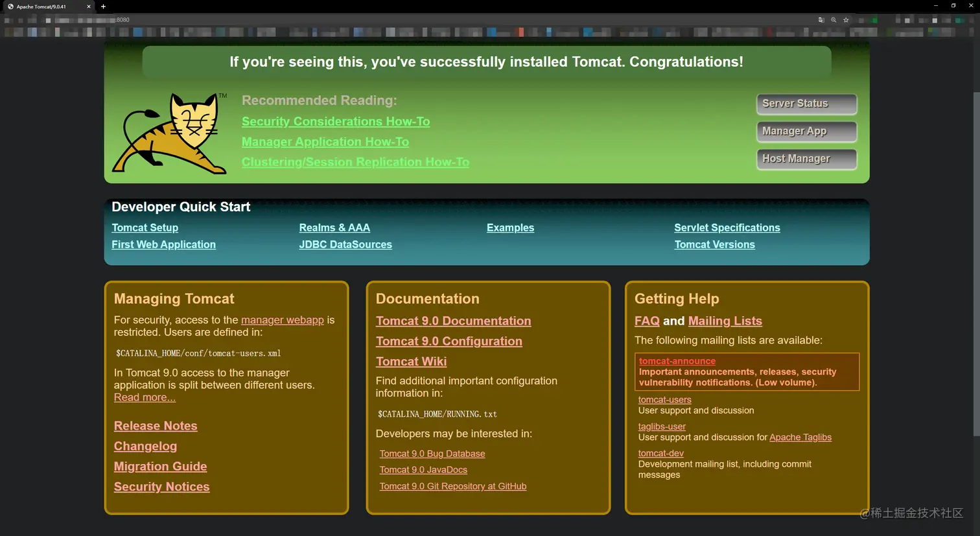The width and height of the screenshot is (980, 536).
Task: Click the zoom magnifier icon in address bar
Action: [x=834, y=20]
